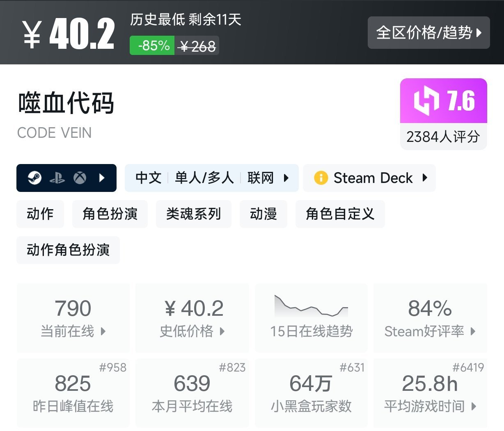Click the PlayStation platform icon
Viewport: 504px width, 431px height.
pyautogui.click(x=57, y=178)
